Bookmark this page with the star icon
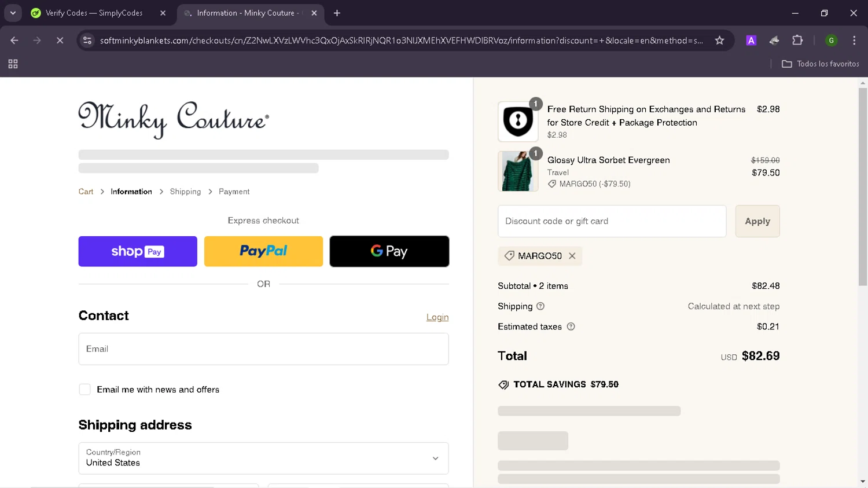Image resolution: width=868 pixels, height=488 pixels. 719,41
